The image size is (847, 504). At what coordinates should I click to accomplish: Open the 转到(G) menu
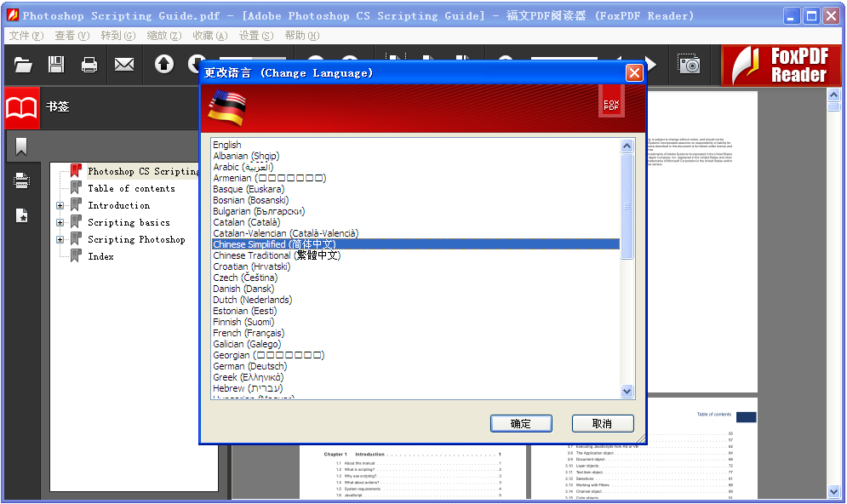(x=117, y=36)
